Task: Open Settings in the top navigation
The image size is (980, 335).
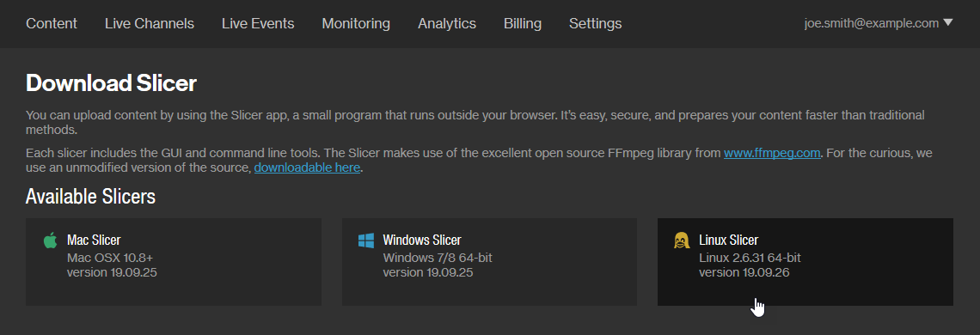Action: [595, 24]
